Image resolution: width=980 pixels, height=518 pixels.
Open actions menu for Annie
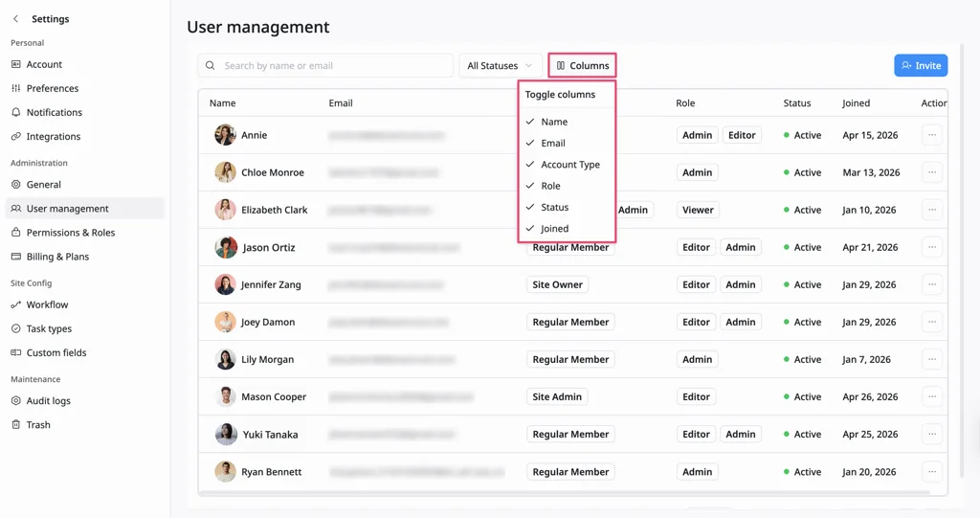point(932,135)
